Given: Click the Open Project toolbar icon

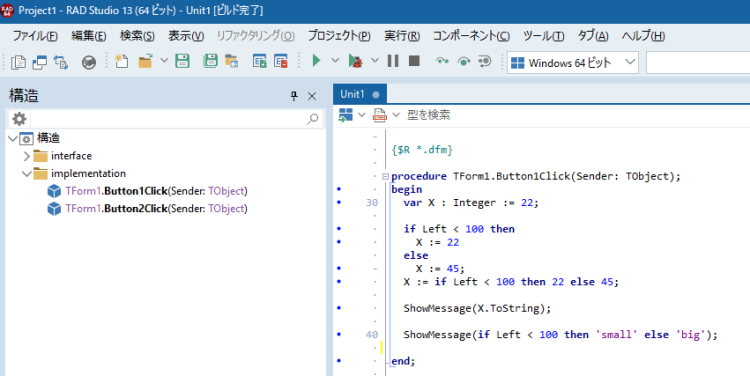Looking at the screenshot, I should click(232, 61).
